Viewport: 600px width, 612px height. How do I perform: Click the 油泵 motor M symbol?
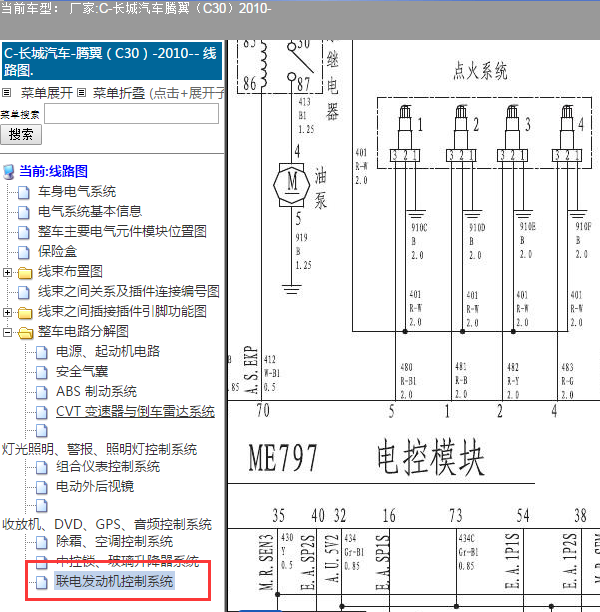click(292, 185)
